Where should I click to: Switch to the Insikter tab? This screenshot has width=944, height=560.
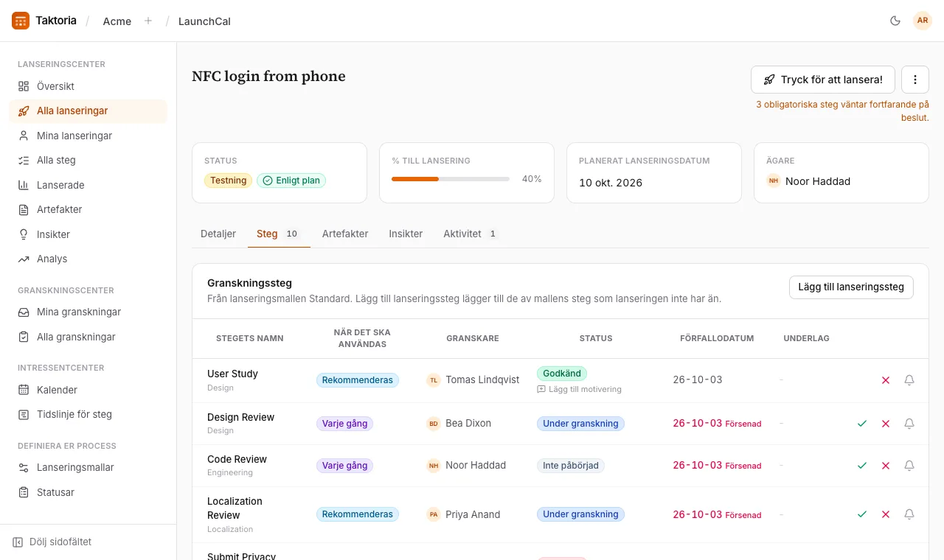[x=406, y=234]
